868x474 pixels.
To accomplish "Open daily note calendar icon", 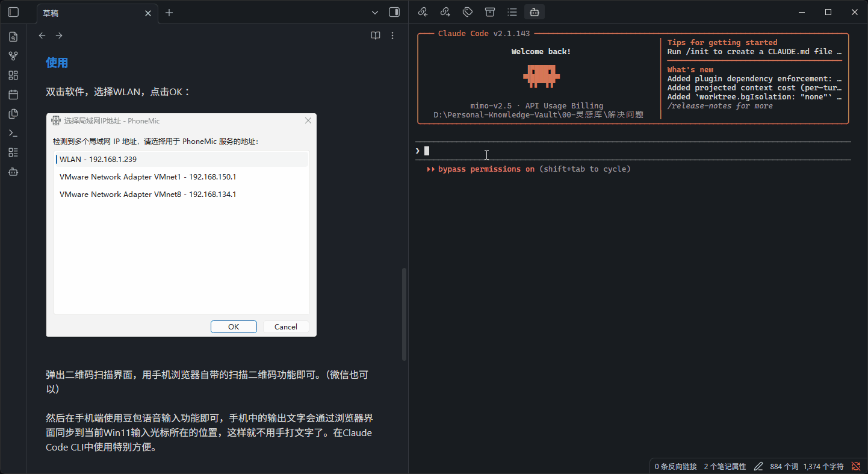I will tap(13, 95).
